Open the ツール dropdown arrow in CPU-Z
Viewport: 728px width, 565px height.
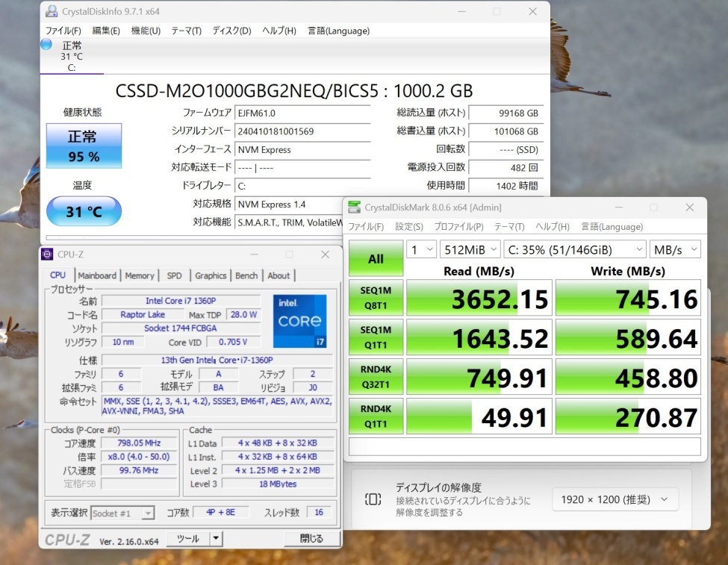point(215,538)
